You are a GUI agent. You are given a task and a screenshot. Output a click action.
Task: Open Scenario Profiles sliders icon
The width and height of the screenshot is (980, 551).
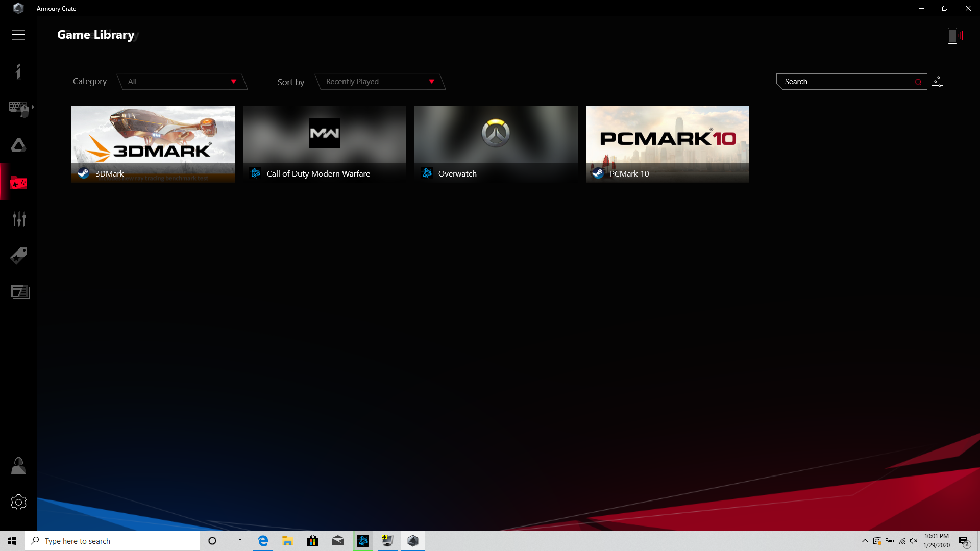[x=19, y=219]
